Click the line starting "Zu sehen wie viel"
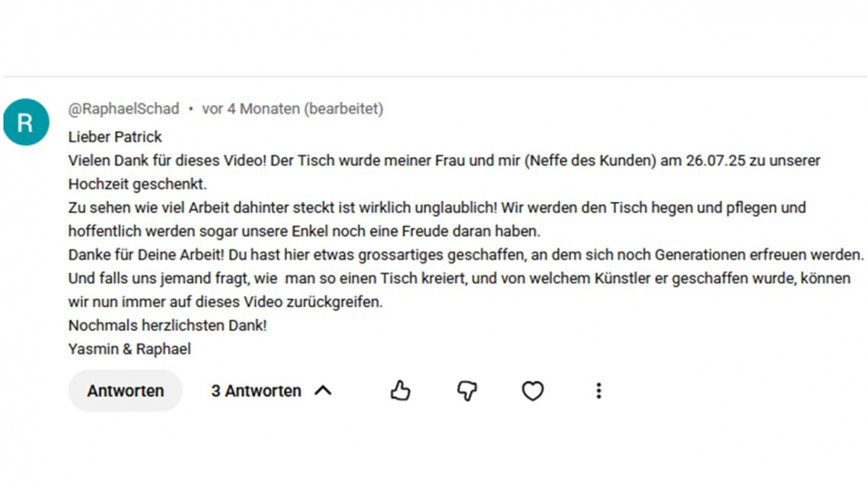This screenshot has width=868, height=488. pyautogui.click(x=436, y=207)
